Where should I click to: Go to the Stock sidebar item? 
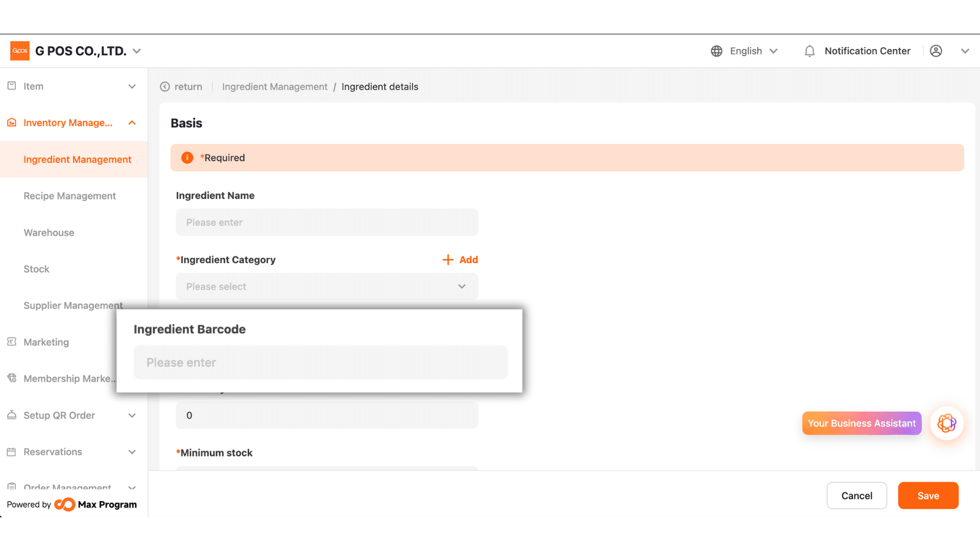tap(36, 269)
